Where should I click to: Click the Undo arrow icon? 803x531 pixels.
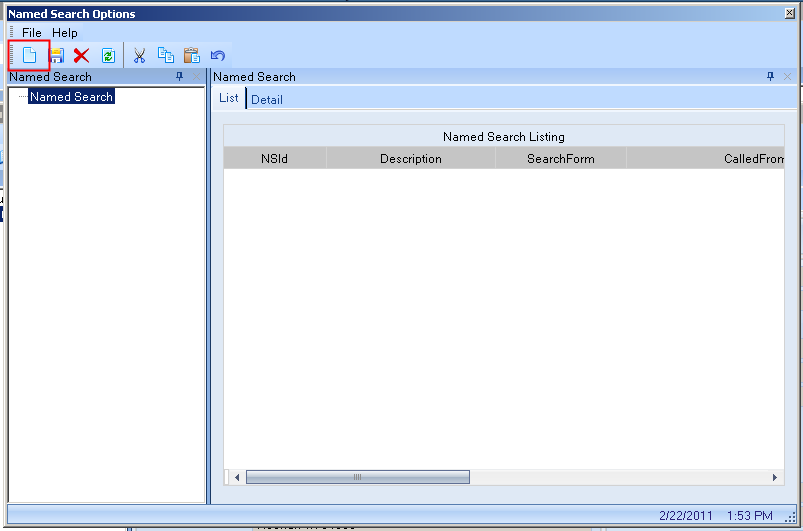click(x=218, y=55)
